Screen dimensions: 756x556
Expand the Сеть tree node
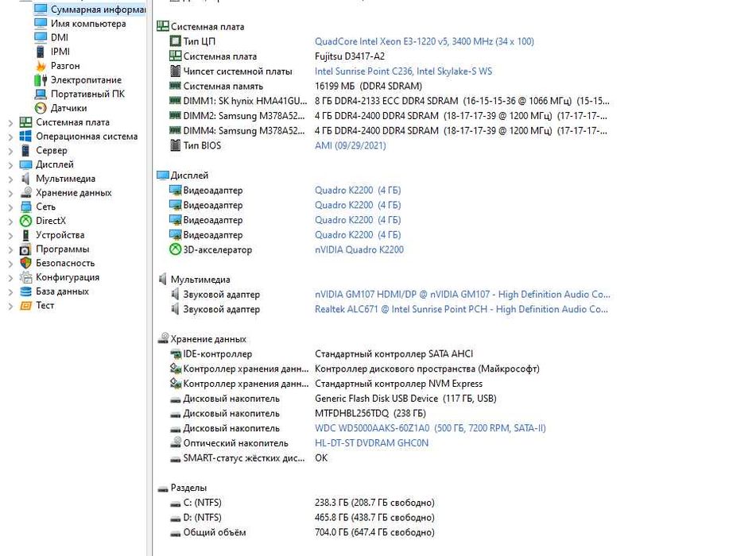10,207
